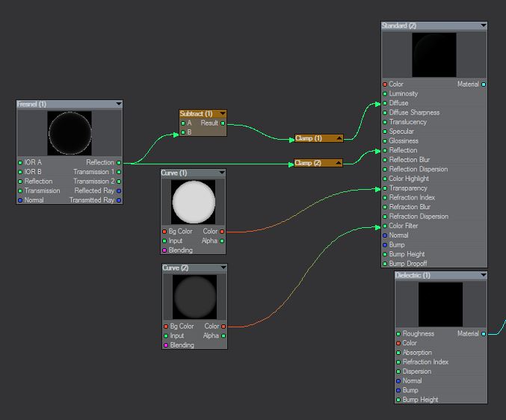Click the Dielectric node Roughness input connector
The height and width of the screenshot is (420, 506).
(x=398, y=334)
